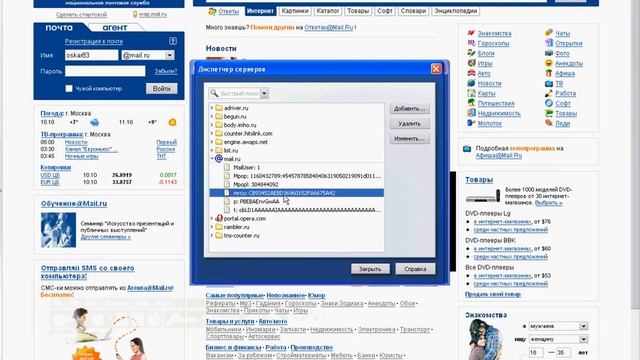Click the help question icon in mail login
This screenshot has height=360, width=640.
173,41
